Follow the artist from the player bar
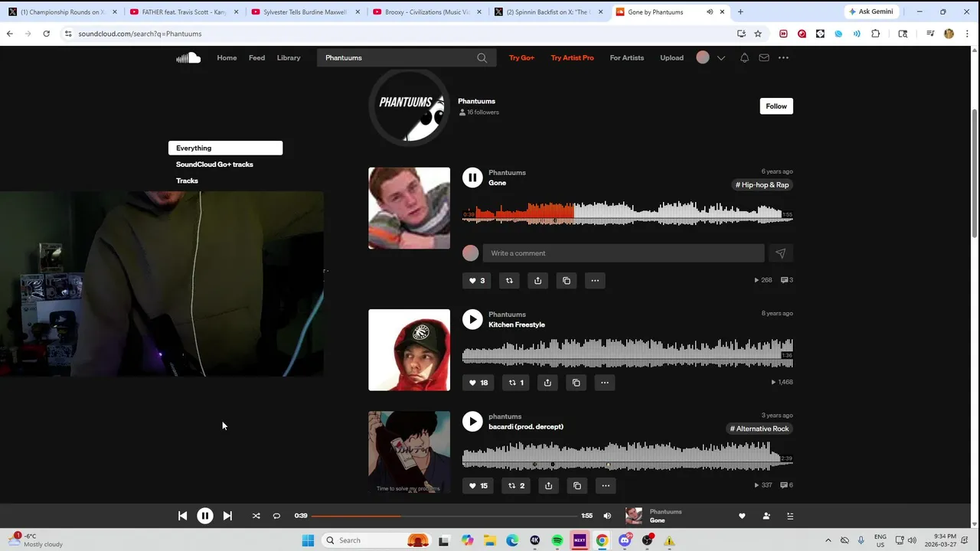 click(x=766, y=516)
